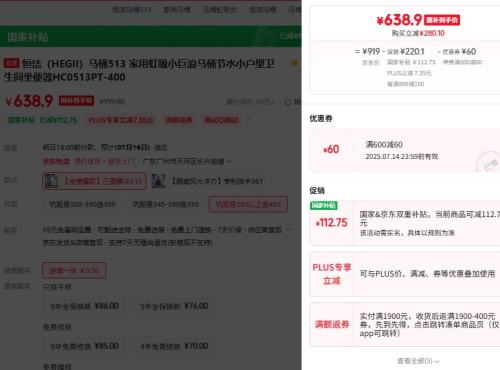The height and width of the screenshot is (370, 500).
Task: Expand promotions via arrow after 满600减60 tag
Action: (248, 120)
